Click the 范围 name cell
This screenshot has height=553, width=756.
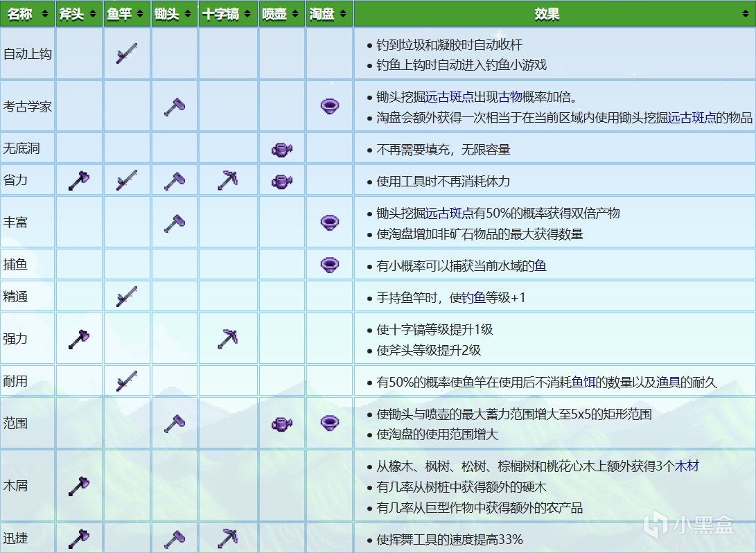tap(28, 423)
